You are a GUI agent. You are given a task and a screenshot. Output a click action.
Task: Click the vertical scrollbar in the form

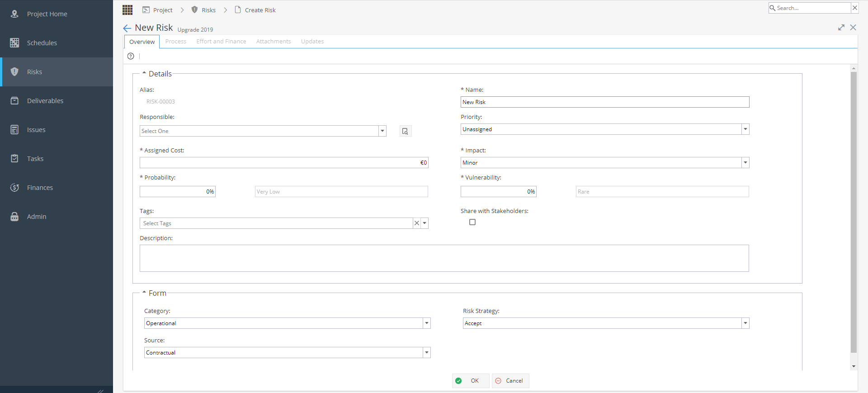pyautogui.click(x=854, y=213)
